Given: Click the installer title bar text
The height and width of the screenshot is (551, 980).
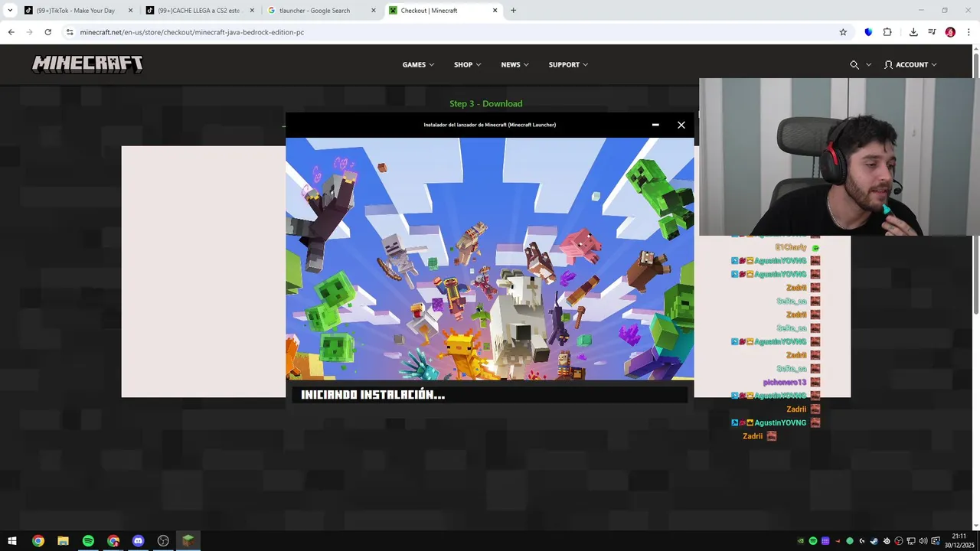Looking at the screenshot, I should coord(490,125).
